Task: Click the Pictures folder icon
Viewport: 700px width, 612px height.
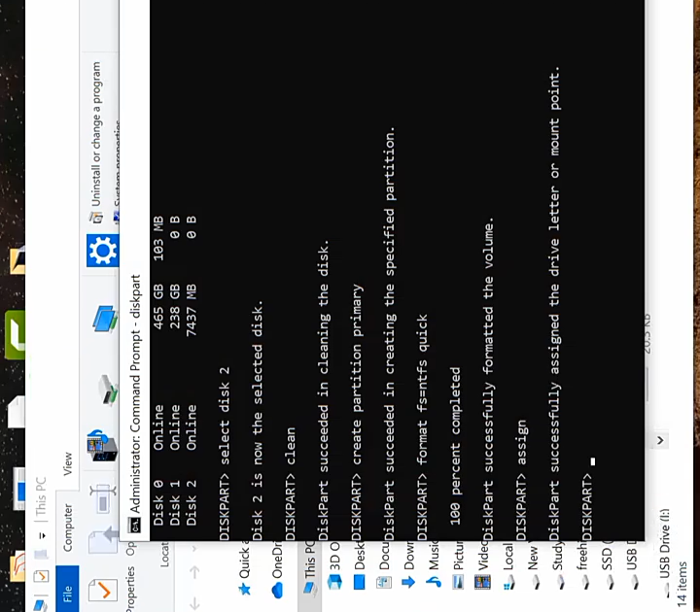Action: pyautogui.click(x=458, y=582)
